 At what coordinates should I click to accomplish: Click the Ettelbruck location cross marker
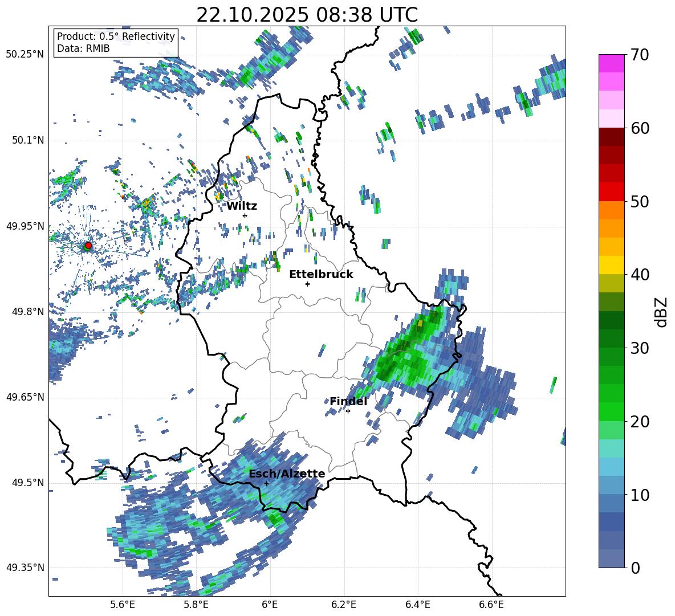click(307, 284)
